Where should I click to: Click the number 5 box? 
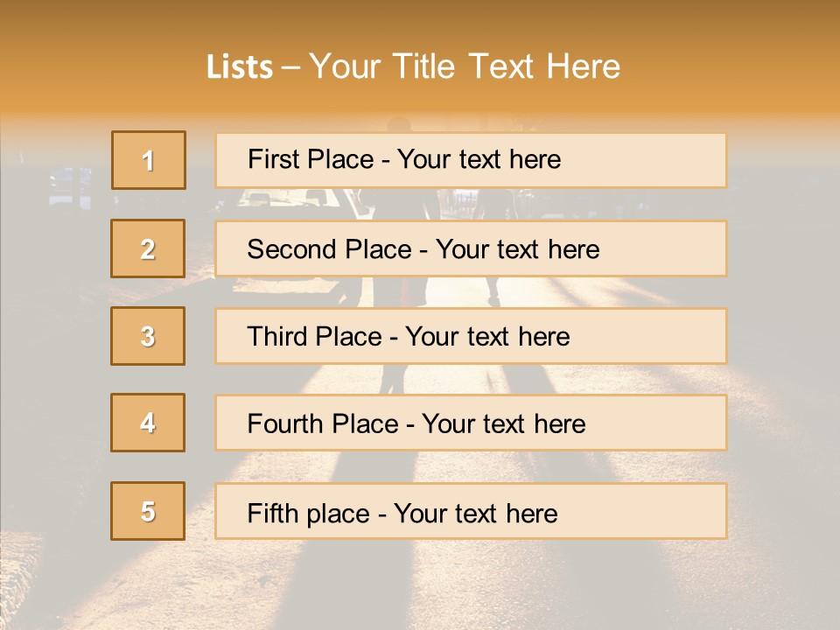pos(148,511)
